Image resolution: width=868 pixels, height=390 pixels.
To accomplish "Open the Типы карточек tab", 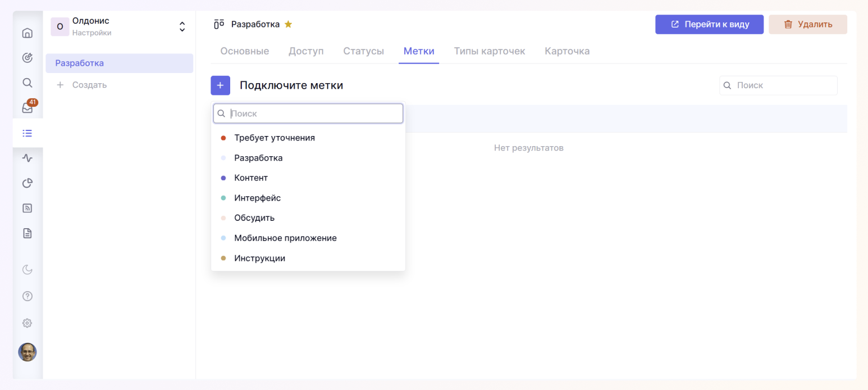I will [489, 51].
